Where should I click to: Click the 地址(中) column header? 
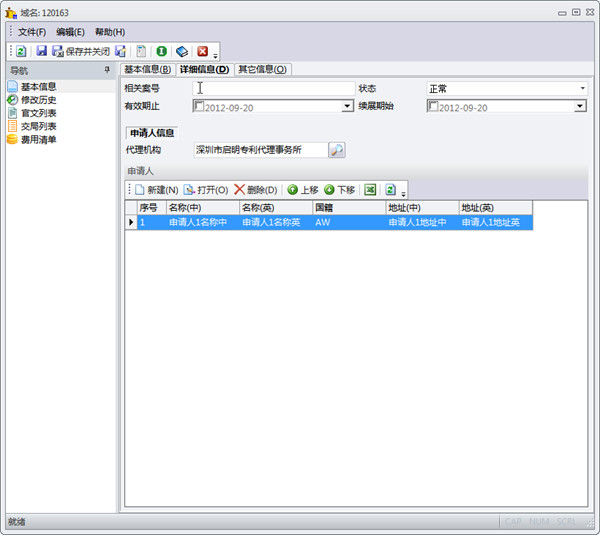422,208
